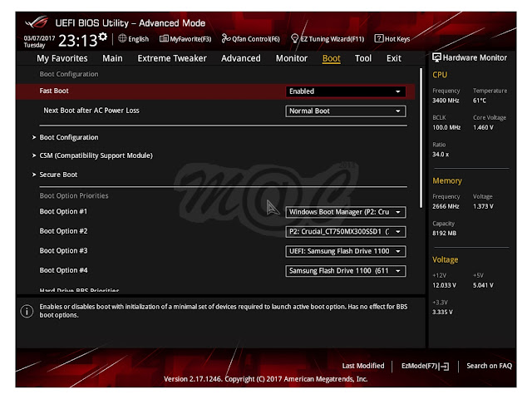Open the Advanced tab
Viewport: 532px width, 399px height.
pos(241,58)
